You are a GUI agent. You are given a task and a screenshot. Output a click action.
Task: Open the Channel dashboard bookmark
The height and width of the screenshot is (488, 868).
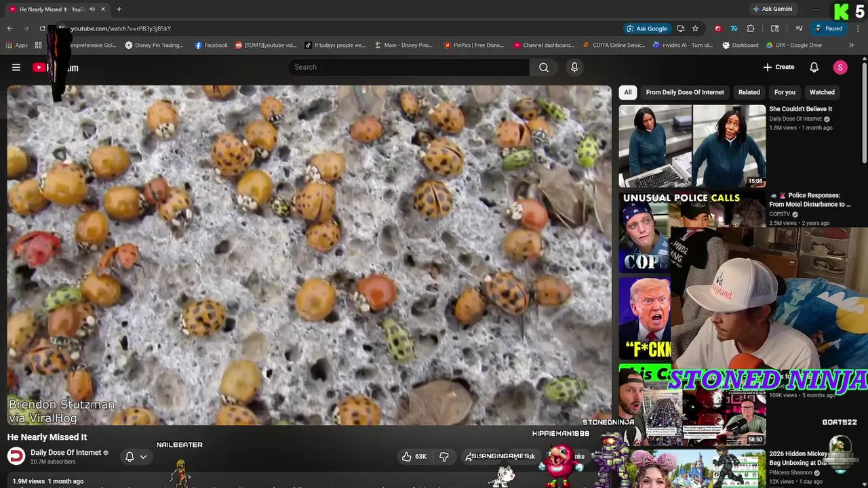click(543, 45)
